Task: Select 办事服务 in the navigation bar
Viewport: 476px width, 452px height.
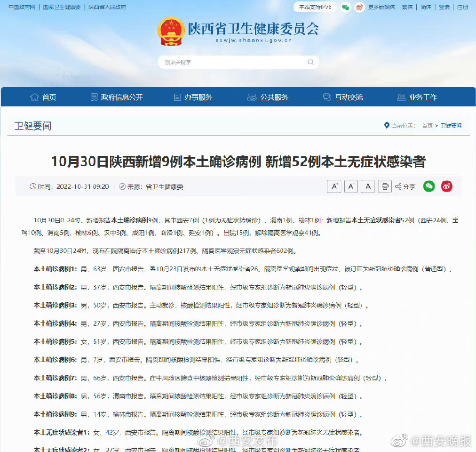Action: (193, 97)
